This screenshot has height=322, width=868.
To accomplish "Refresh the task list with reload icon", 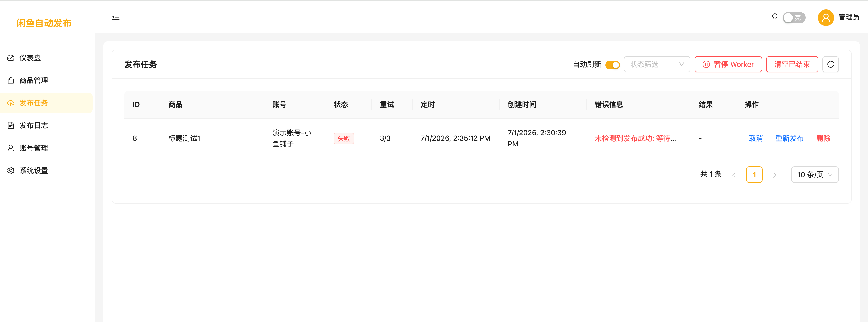I will [830, 65].
